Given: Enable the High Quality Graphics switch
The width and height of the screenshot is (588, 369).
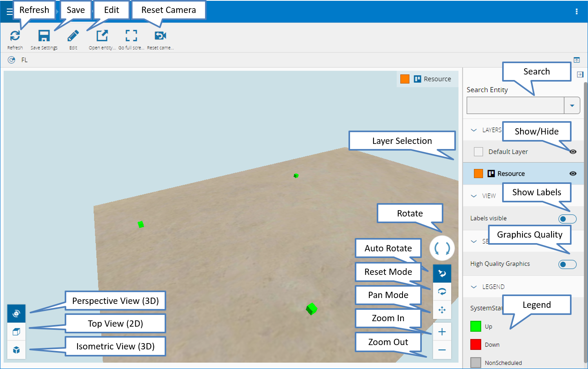Looking at the screenshot, I should coord(567,264).
